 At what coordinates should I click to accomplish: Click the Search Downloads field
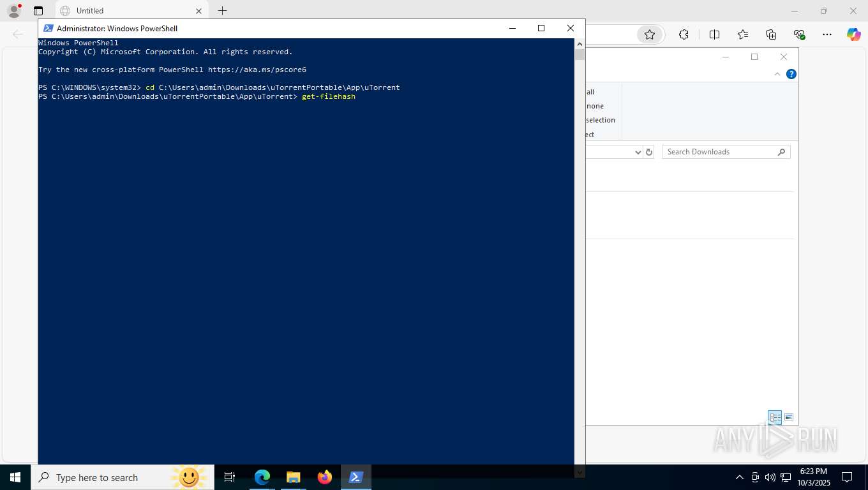726,152
